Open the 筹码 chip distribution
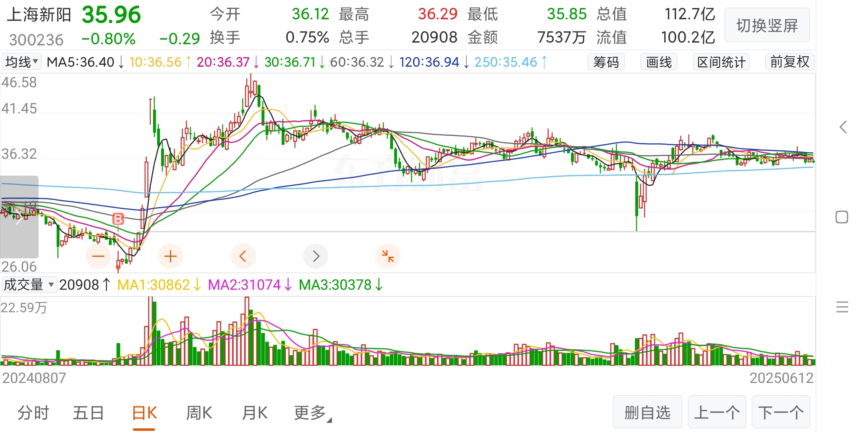 point(606,62)
